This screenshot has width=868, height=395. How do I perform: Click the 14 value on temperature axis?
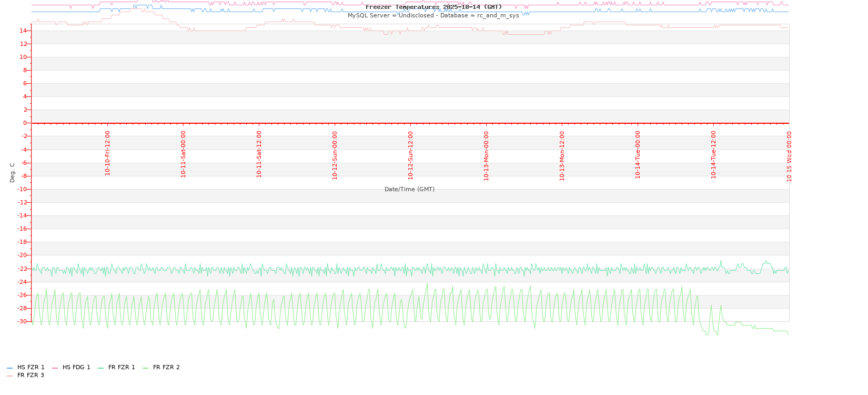pyautogui.click(x=23, y=31)
